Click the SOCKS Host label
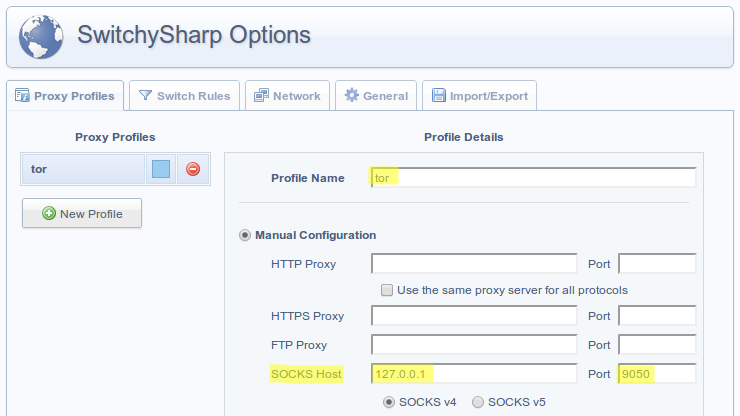 coord(306,374)
